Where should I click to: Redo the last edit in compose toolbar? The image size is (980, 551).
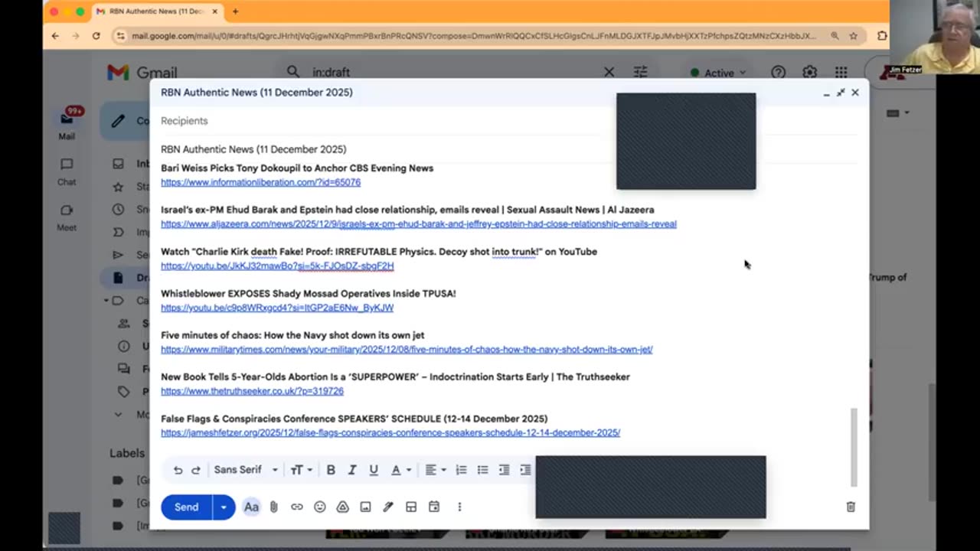click(x=196, y=470)
